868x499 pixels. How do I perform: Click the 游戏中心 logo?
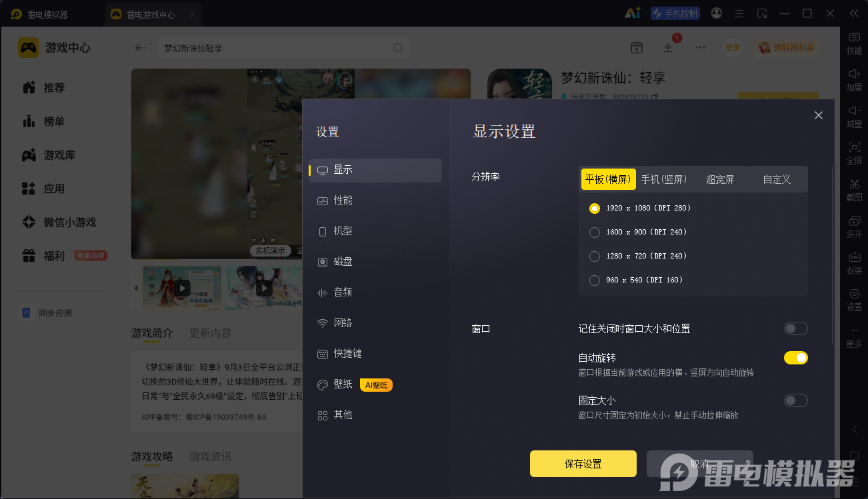(54, 48)
